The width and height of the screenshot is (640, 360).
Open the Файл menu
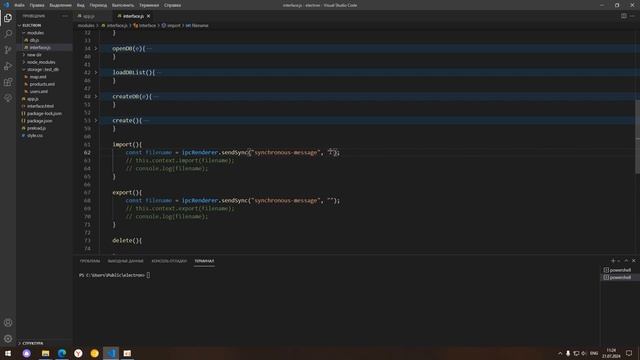coord(19,5)
